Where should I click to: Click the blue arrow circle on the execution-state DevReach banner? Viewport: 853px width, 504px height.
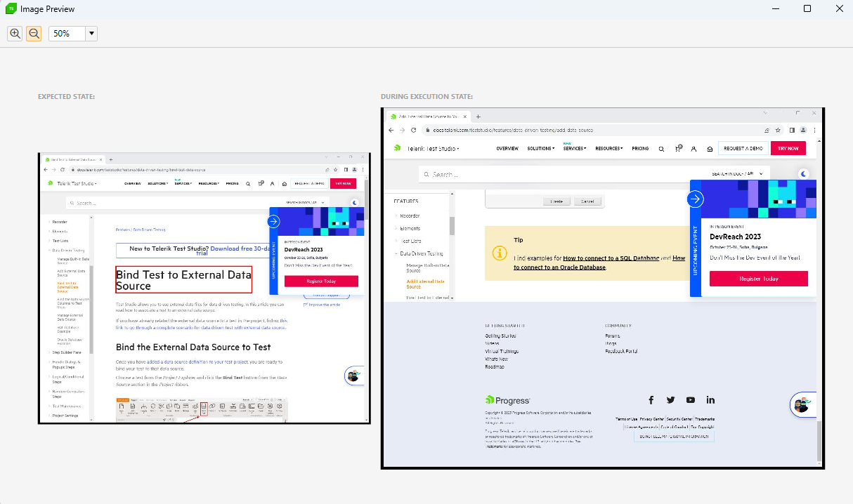point(696,199)
